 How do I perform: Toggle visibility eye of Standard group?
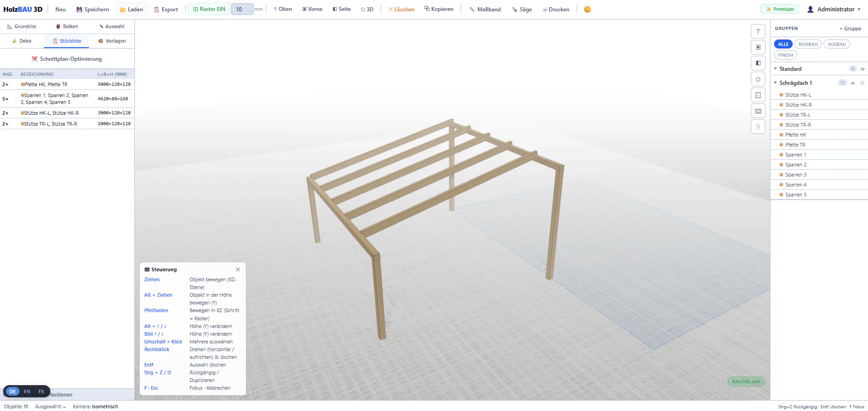coord(863,69)
